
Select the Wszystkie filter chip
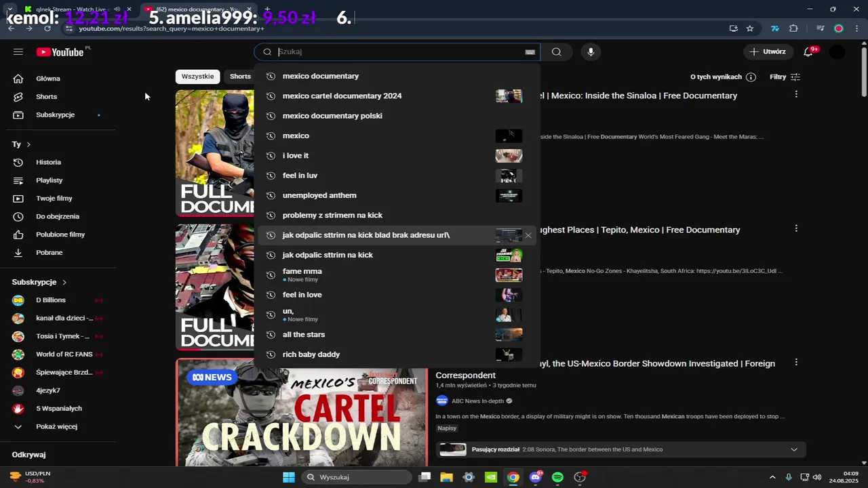click(x=197, y=77)
